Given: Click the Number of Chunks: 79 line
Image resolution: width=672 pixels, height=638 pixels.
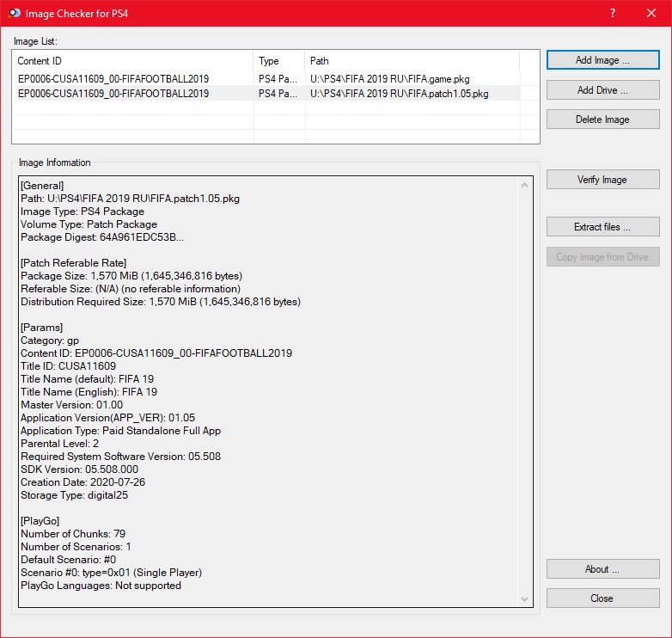Looking at the screenshot, I should tap(73, 534).
